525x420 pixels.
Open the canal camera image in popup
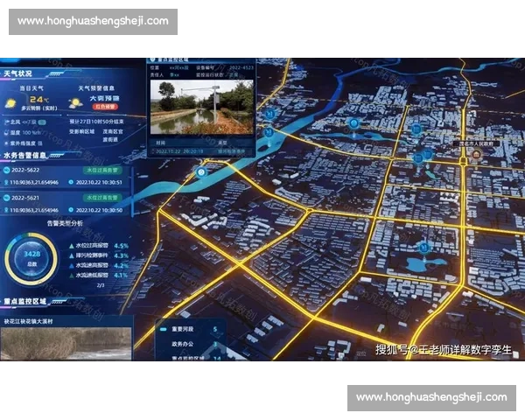point(203,108)
